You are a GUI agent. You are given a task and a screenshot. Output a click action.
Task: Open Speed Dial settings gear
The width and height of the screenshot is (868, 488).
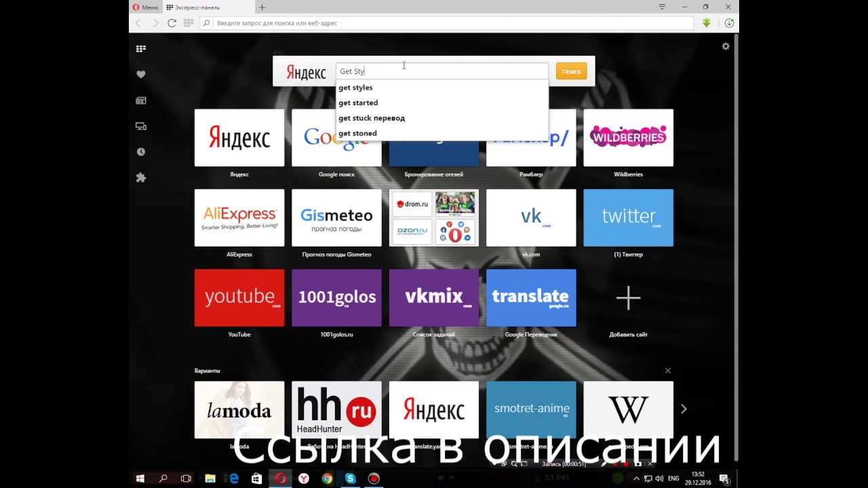[726, 46]
